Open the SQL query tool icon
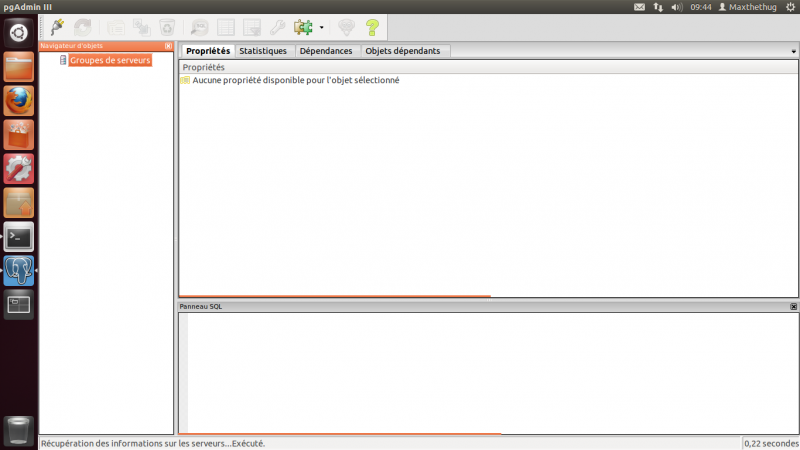This screenshot has height=450, width=800. 200,27
